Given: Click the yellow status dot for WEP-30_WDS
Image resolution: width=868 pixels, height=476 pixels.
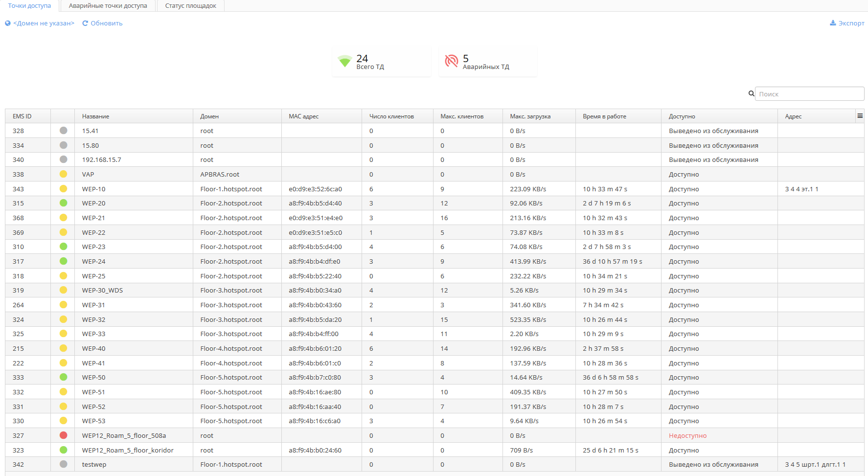Looking at the screenshot, I should click(x=63, y=290).
